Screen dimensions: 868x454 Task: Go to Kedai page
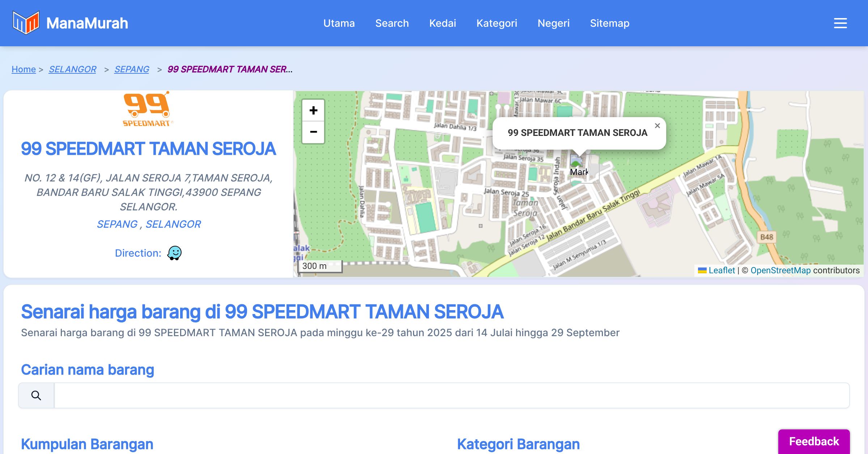point(442,23)
